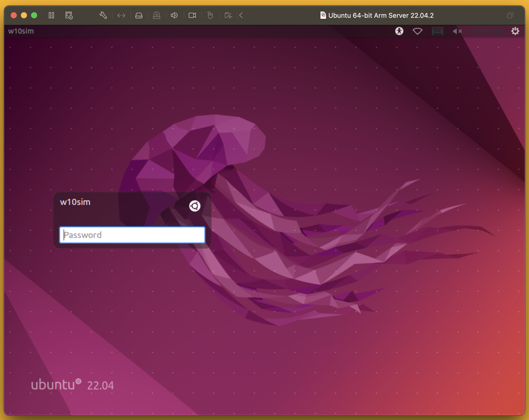The image size is (529, 420).
Task: Click the w10sim hostname in panel
Action: click(x=21, y=31)
